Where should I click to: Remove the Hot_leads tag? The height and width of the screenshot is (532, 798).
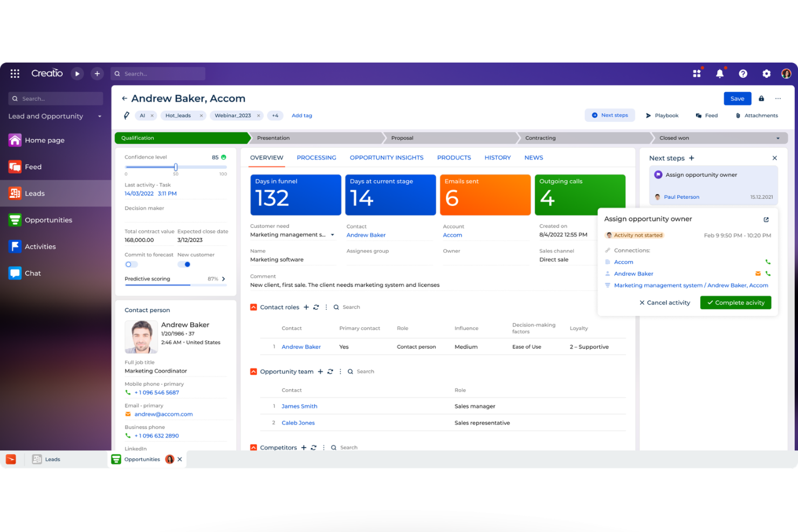pos(201,115)
